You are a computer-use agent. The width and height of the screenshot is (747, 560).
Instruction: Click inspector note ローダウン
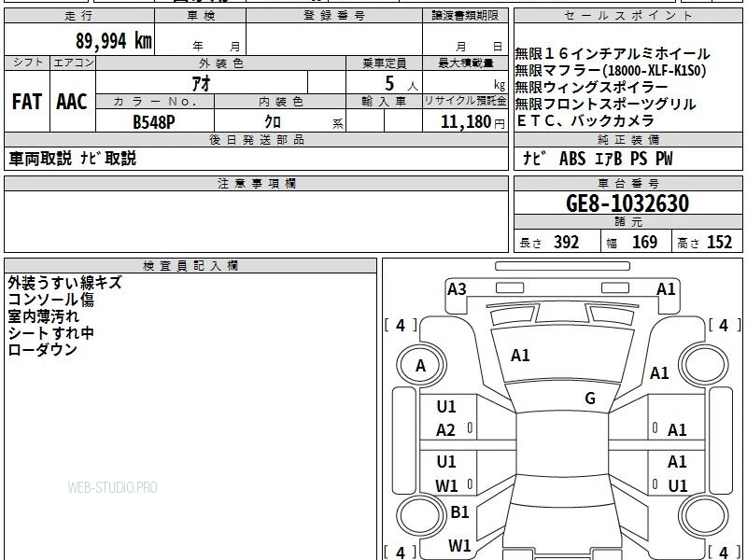point(42,349)
